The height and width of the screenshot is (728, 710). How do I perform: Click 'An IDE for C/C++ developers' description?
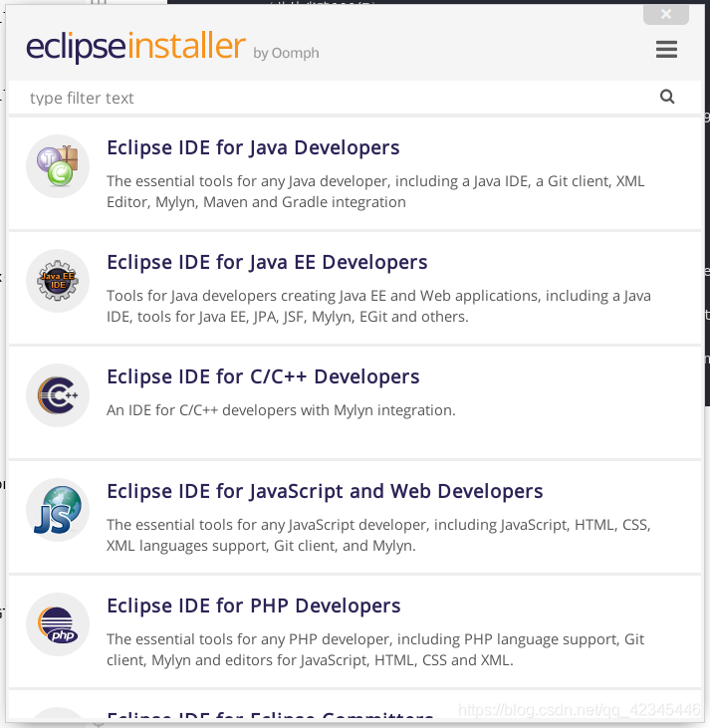281,410
